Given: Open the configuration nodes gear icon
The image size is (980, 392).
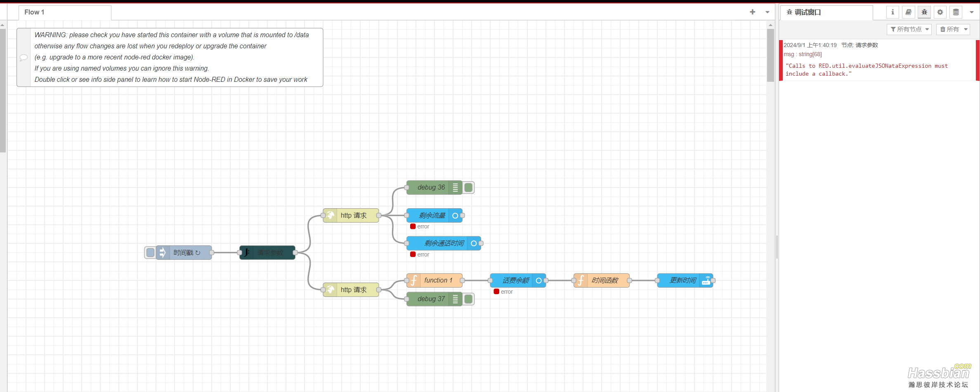Looking at the screenshot, I should [x=940, y=12].
